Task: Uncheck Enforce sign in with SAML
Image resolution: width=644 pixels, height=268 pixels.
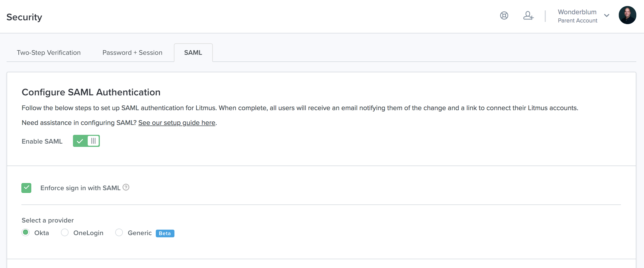Action: point(26,188)
